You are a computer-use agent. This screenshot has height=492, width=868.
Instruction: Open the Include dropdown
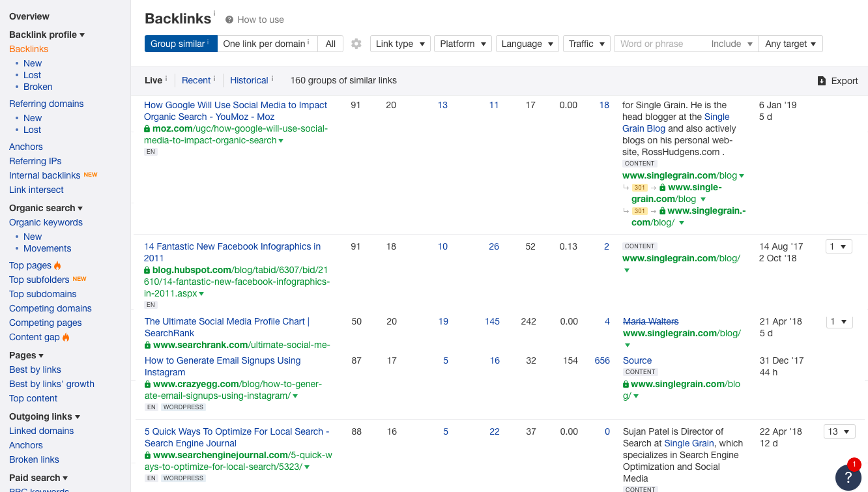732,44
